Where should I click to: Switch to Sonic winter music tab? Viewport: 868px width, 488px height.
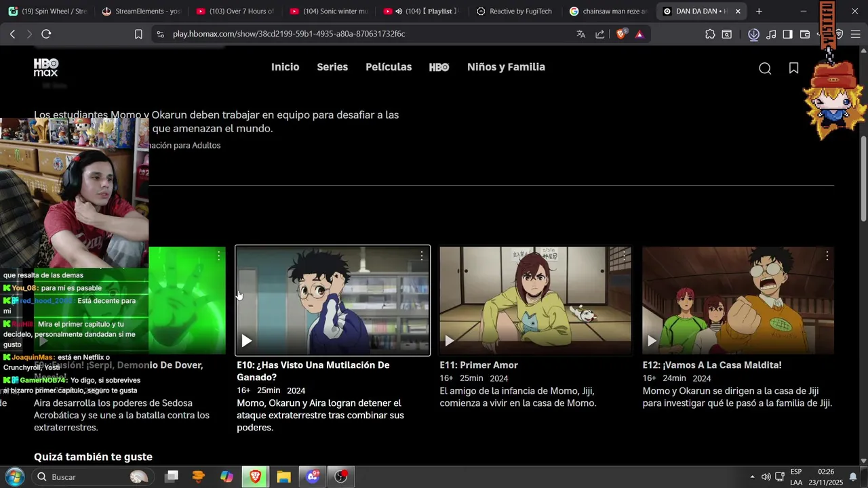click(328, 11)
